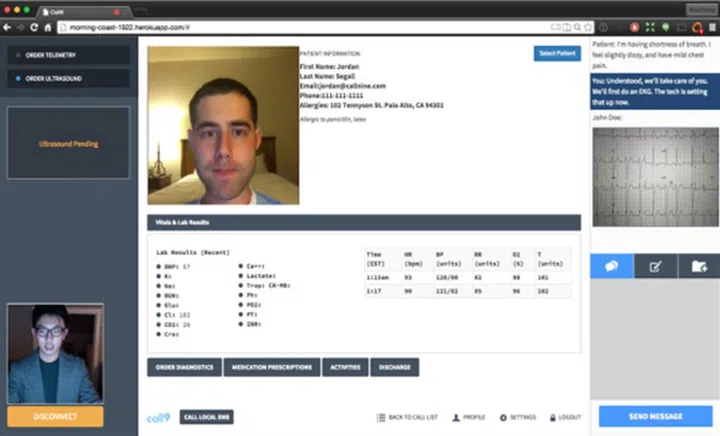Open the Settings link in footer
The width and height of the screenshot is (720, 436).
click(x=518, y=417)
